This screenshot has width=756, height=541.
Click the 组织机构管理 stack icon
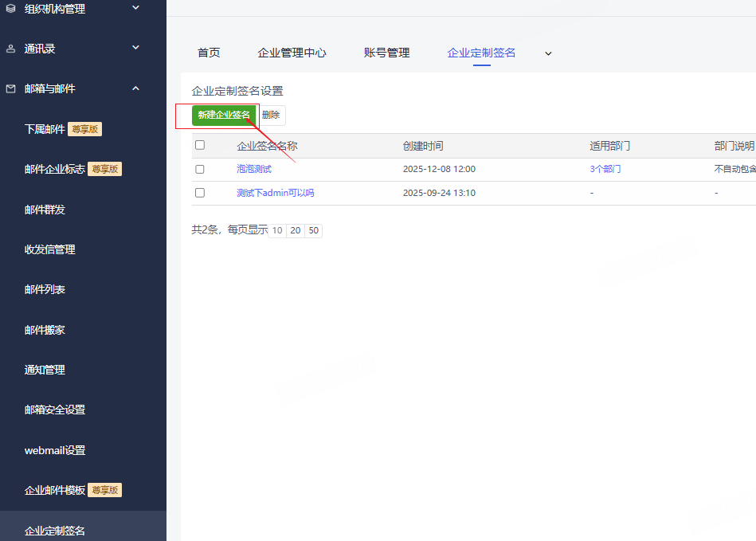click(x=10, y=8)
